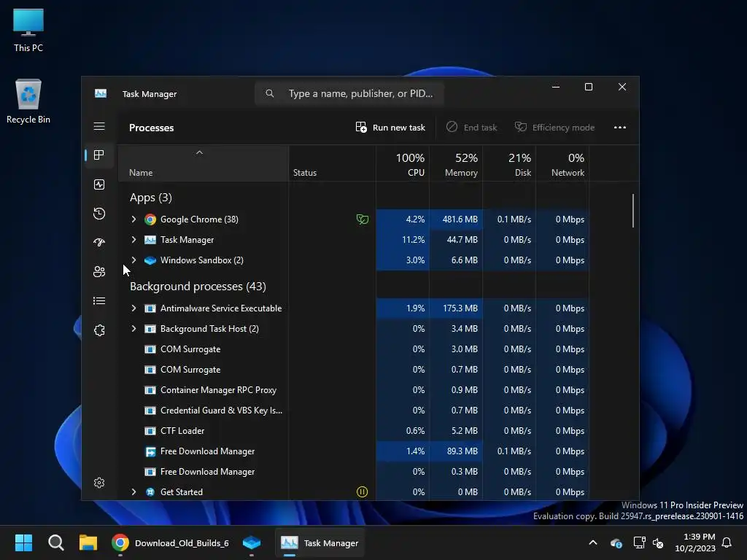Click the process list vertical scrollbar

coord(633,211)
